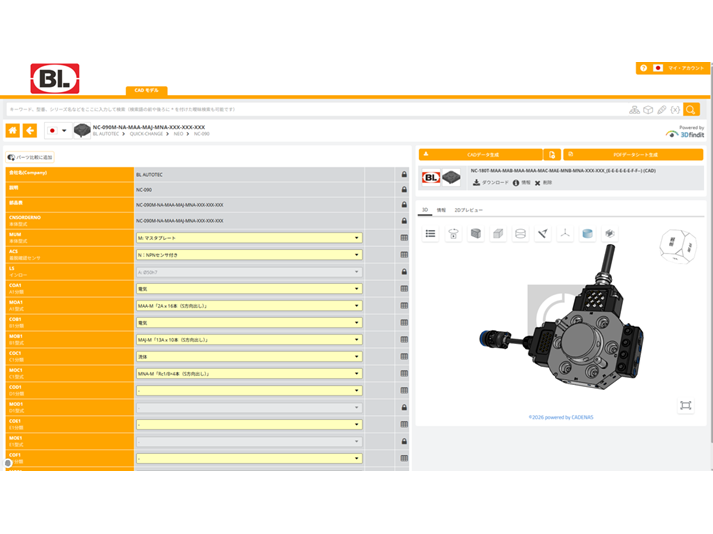Click the table icon beside the ACS row
This screenshot has height=534, width=713.
404,255
